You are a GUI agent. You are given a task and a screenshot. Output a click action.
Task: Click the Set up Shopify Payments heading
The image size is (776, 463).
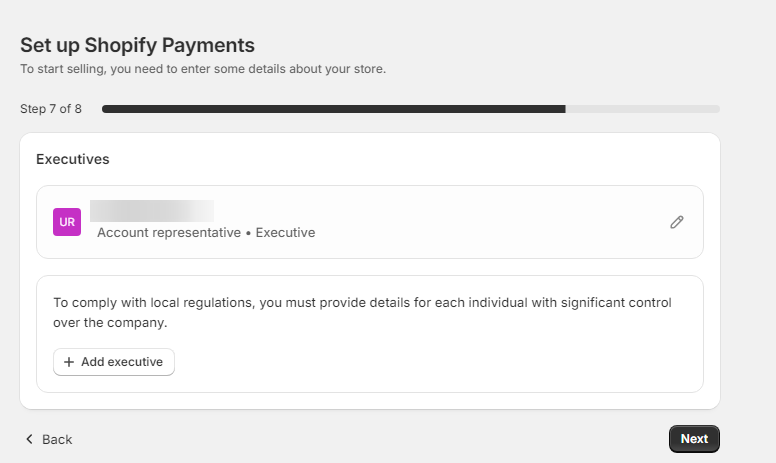(x=138, y=45)
